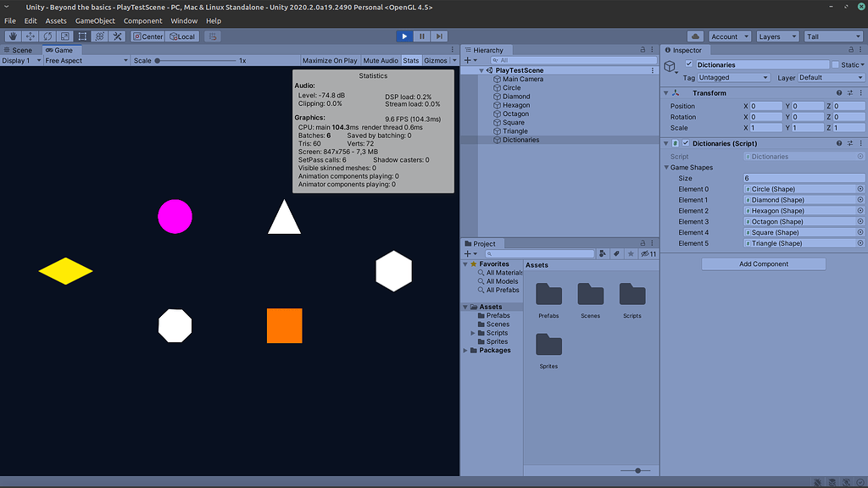868x488 pixels.
Task: Select the Rotate tool
Action: [47, 36]
